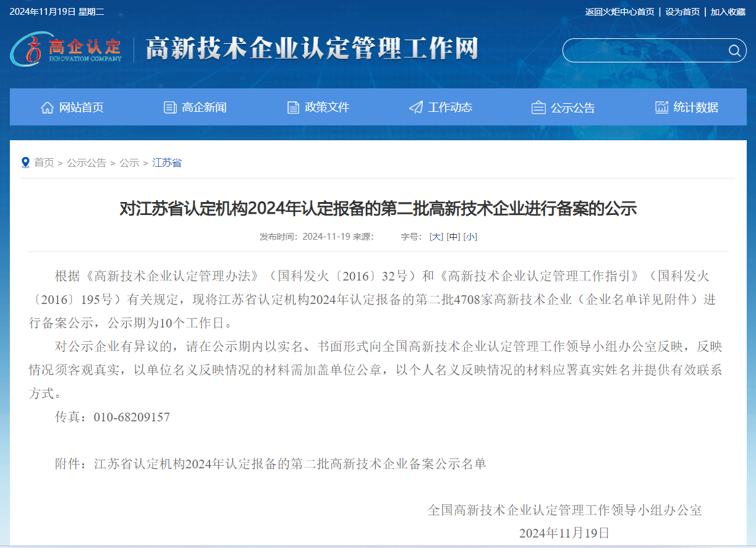Click the home icon beside 网站首页
The image size is (756, 548).
47,107
